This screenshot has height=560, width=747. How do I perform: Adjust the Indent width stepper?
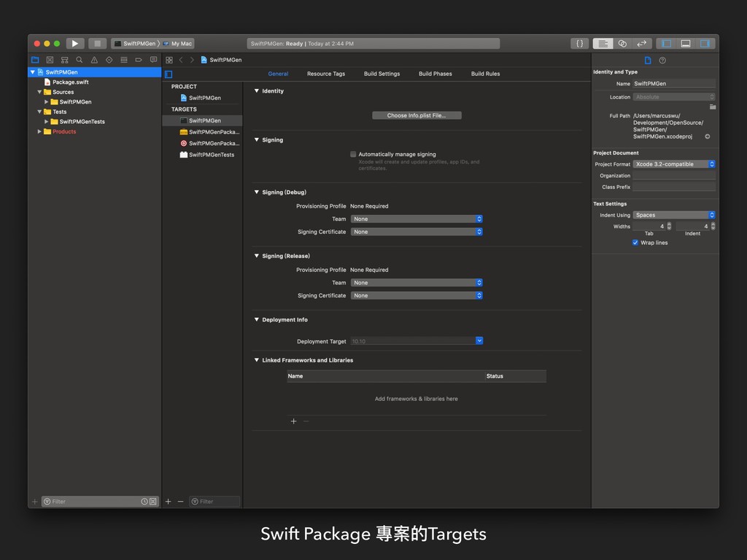(713, 226)
